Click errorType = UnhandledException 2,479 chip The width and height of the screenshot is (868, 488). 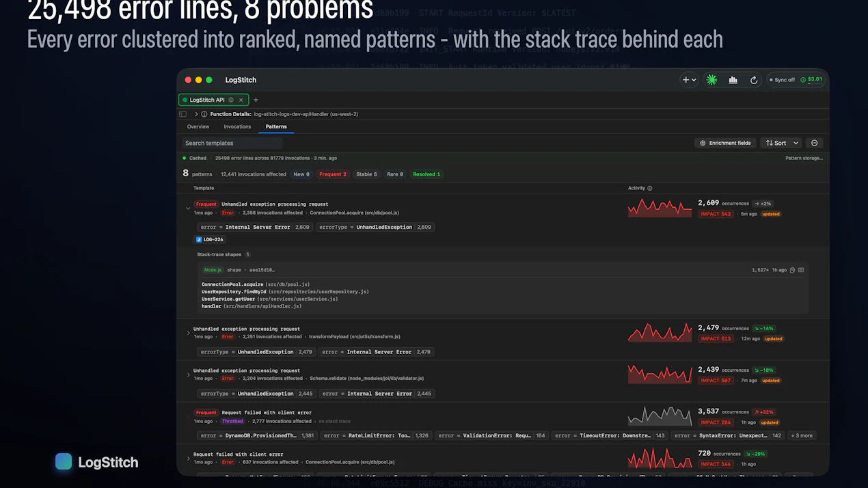[256, 352]
